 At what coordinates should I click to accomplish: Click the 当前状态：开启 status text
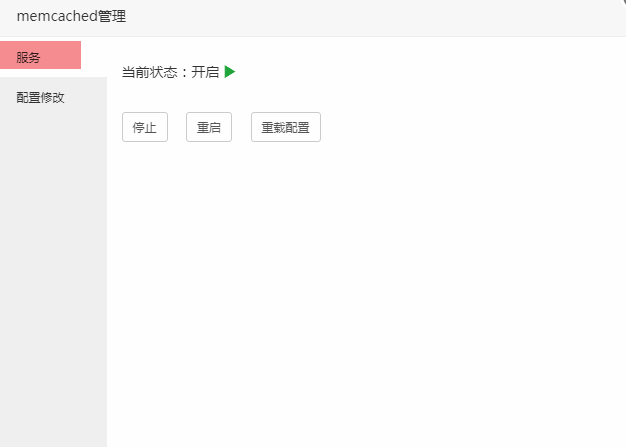pos(170,72)
